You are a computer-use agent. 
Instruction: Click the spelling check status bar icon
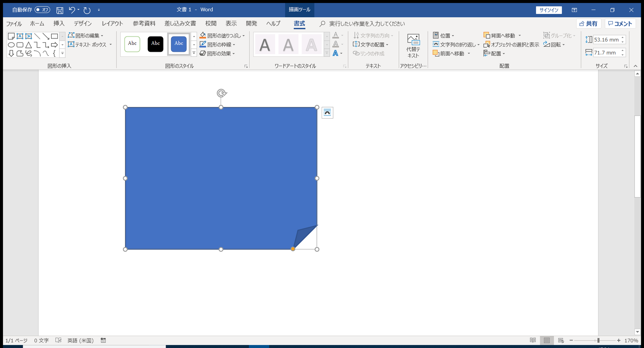click(x=58, y=340)
